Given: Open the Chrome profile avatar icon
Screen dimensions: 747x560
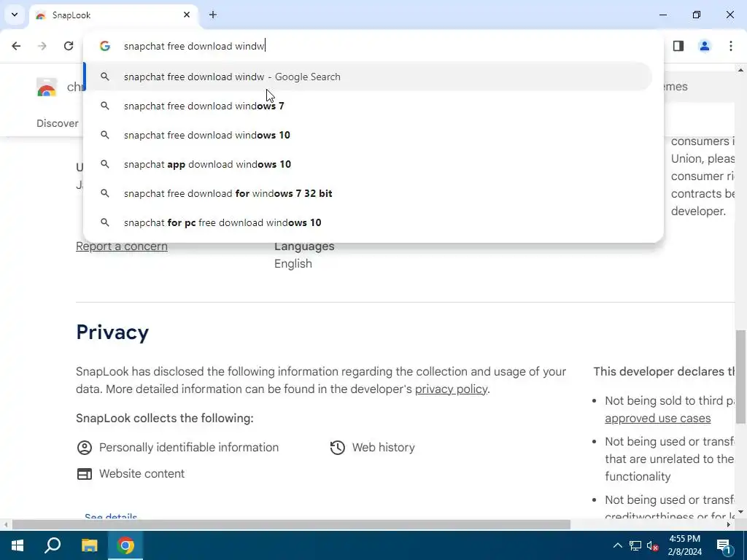Looking at the screenshot, I should pyautogui.click(x=704, y=46).
